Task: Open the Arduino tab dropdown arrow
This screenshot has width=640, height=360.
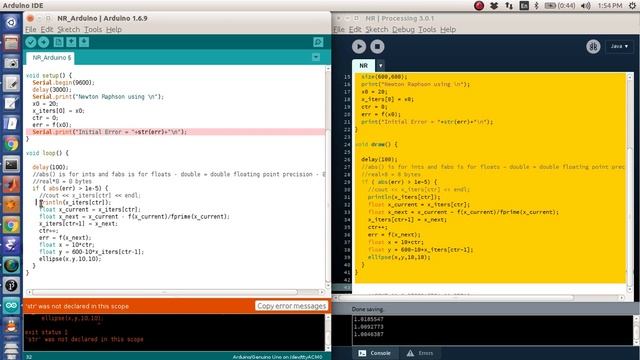Action: [x=316, y=57]
